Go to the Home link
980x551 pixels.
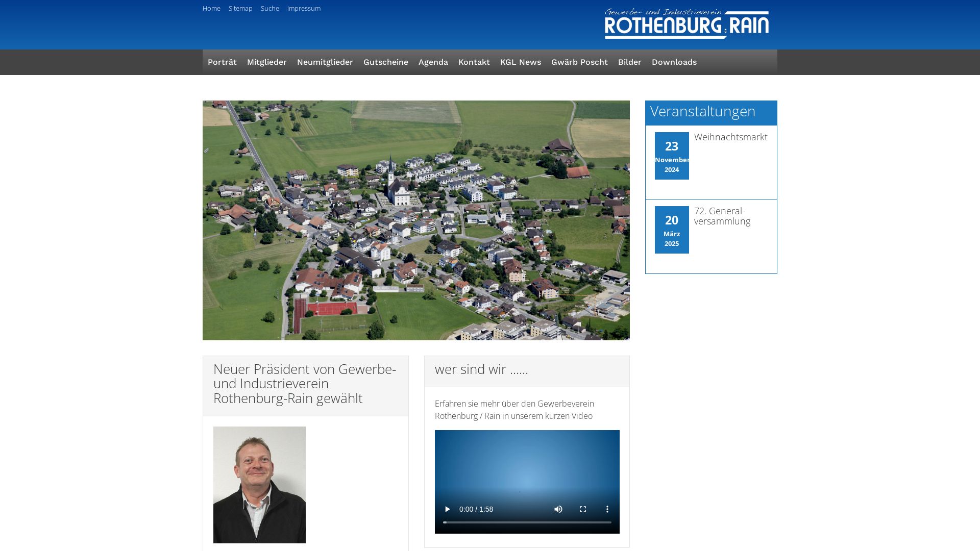pos(211,8)
